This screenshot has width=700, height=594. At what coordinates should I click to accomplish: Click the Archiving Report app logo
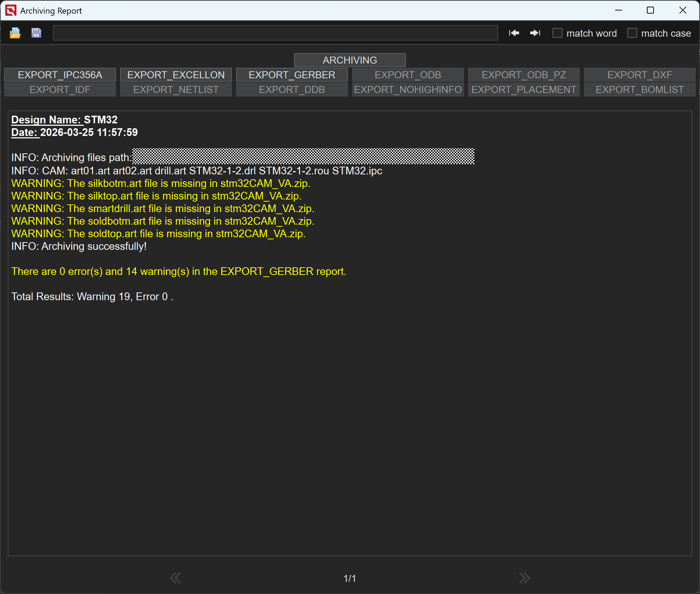(x=11, y=10)
